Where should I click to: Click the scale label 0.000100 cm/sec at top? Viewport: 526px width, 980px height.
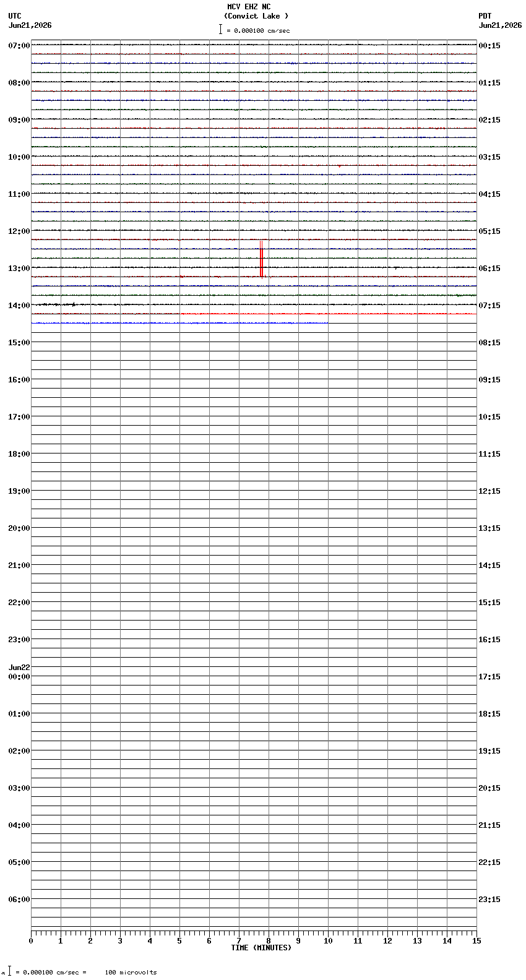262,30
